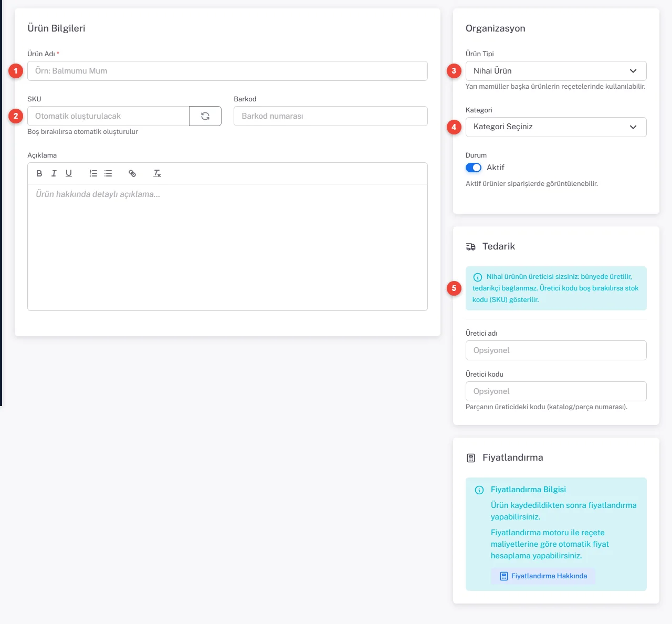The image size is (672, 624).
Task: Insert an ordered numbered list
Action: [93, 173]
